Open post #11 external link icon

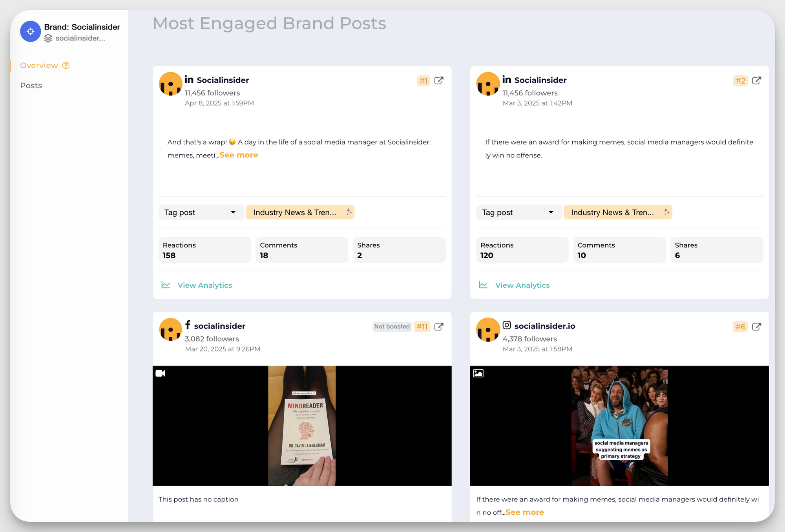tap(439, 327)
